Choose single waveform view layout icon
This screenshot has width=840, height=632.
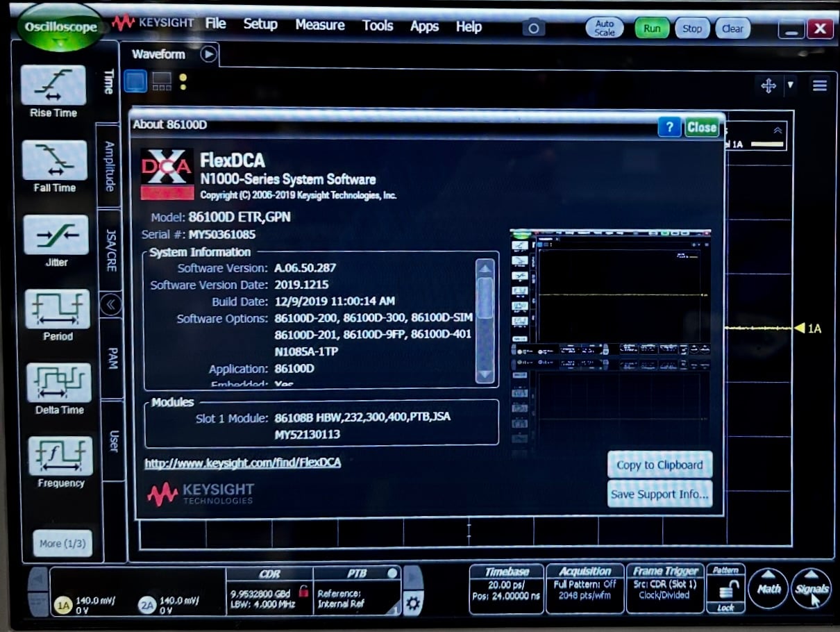(135, 81)
